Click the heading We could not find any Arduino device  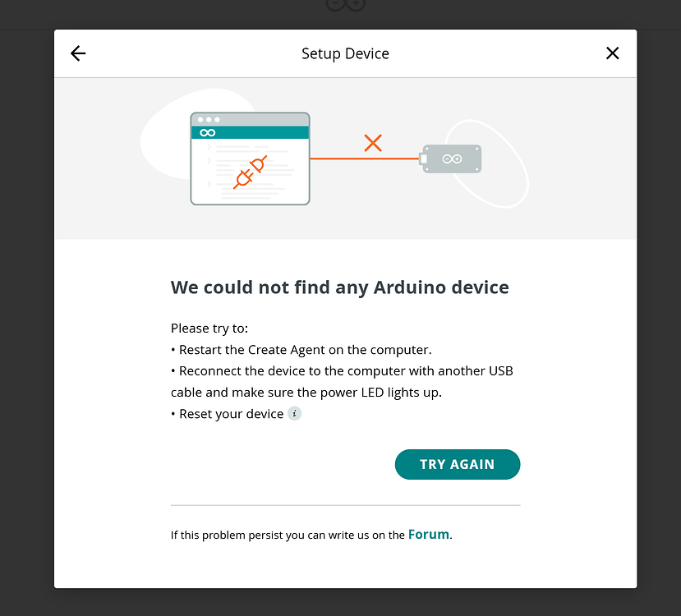coord(339,287)
